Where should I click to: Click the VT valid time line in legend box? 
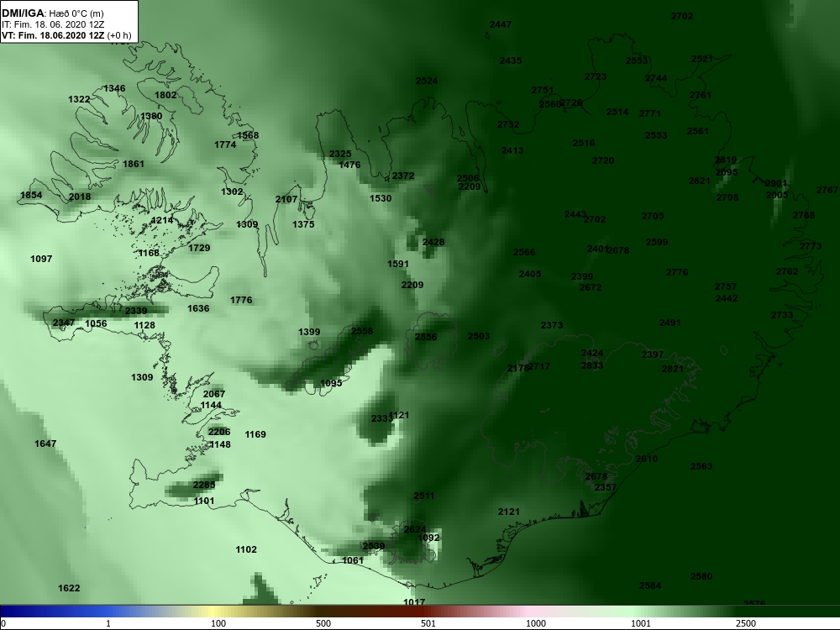(66, 35)
